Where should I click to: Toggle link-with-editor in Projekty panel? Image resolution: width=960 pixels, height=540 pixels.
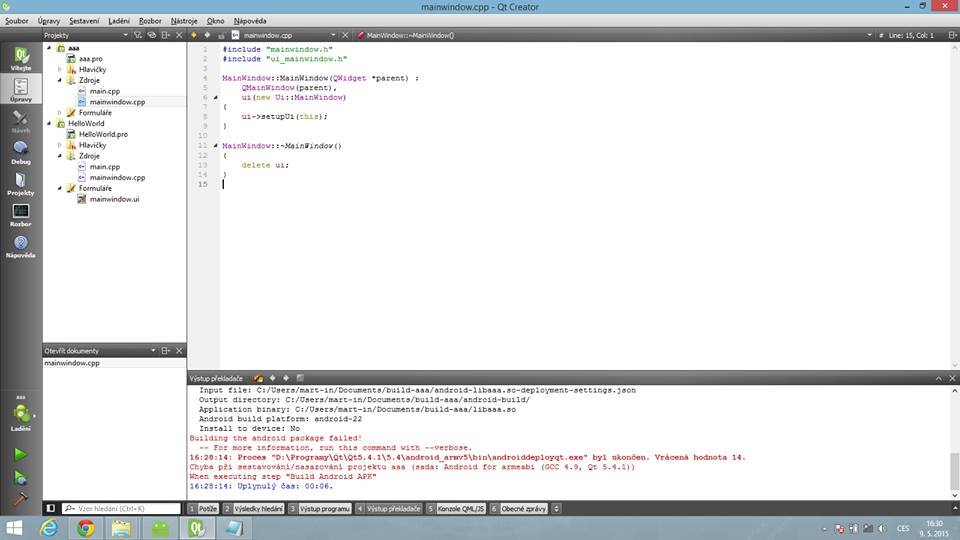pos(152,35)
